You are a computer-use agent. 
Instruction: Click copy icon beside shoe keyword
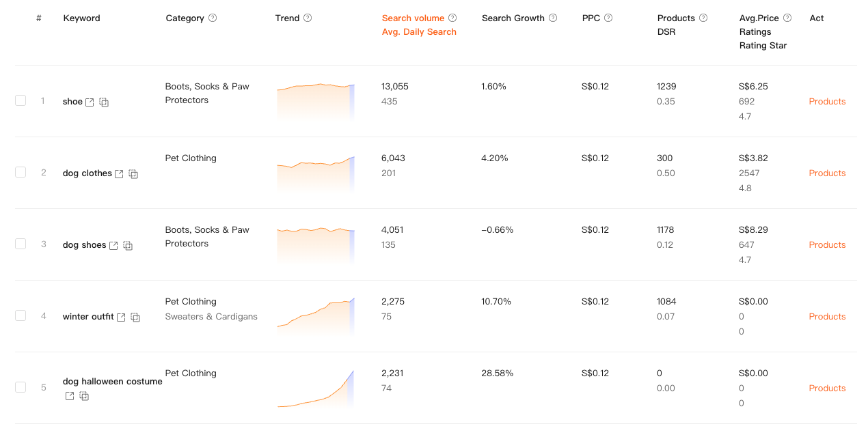104,102
